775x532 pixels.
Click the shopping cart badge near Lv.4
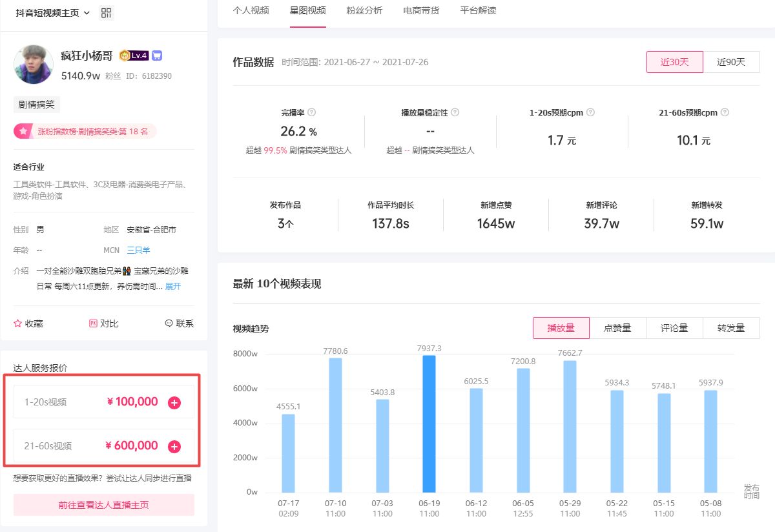[x=157, y=56]
